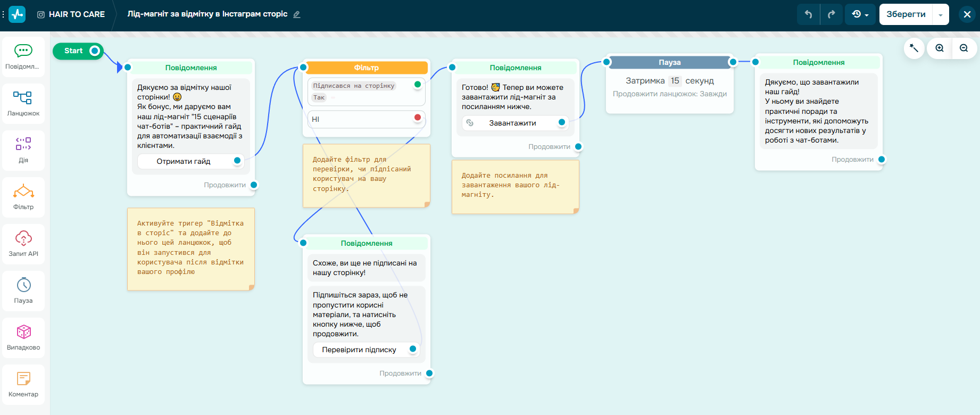This screenshot has height=415, width=980.
Task: Click the Пауза block input connector
Action: 607,62
